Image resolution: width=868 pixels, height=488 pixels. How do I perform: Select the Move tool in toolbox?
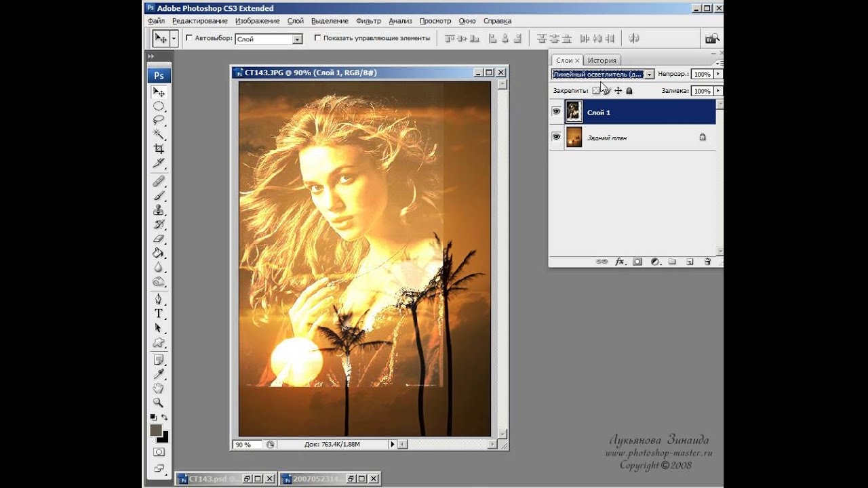[x=159, y=92]
